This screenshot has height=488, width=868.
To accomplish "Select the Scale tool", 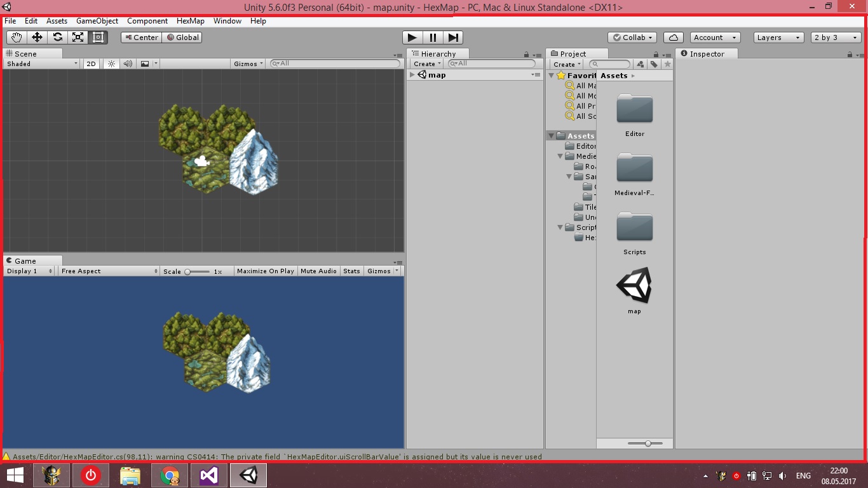I will (78, 37).
